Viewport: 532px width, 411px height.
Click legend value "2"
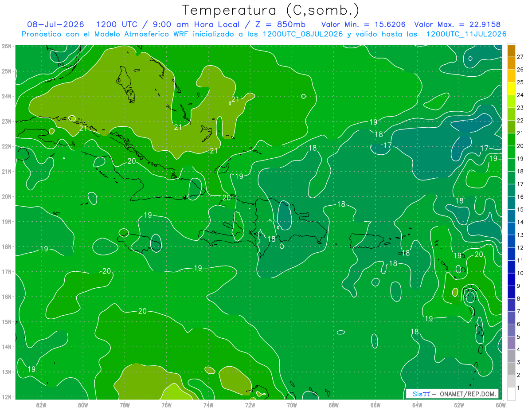pyautogui.click(x=519, y=375)
